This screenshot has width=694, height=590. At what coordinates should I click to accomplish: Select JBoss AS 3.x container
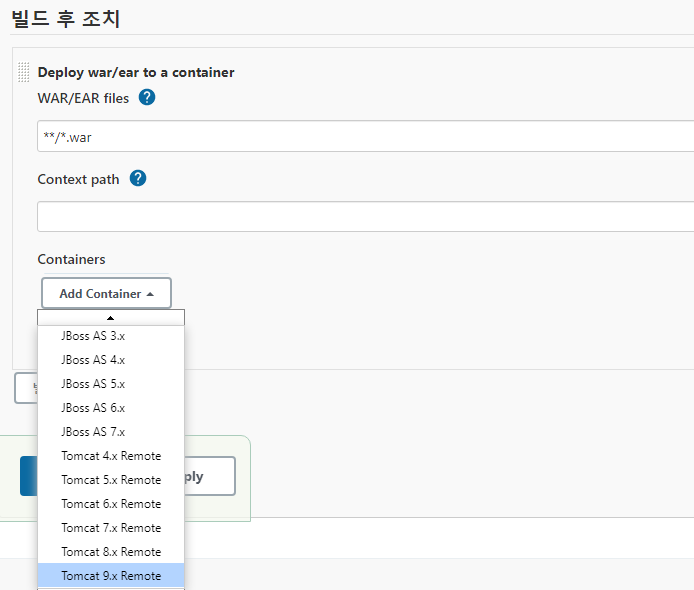(x=111, y=336)
